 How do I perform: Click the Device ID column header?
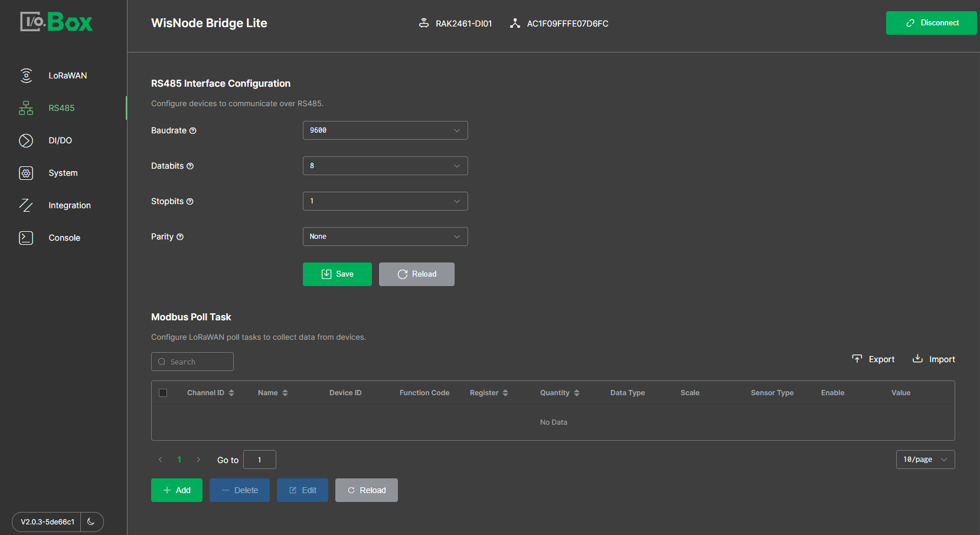click(x=345, y=393)
